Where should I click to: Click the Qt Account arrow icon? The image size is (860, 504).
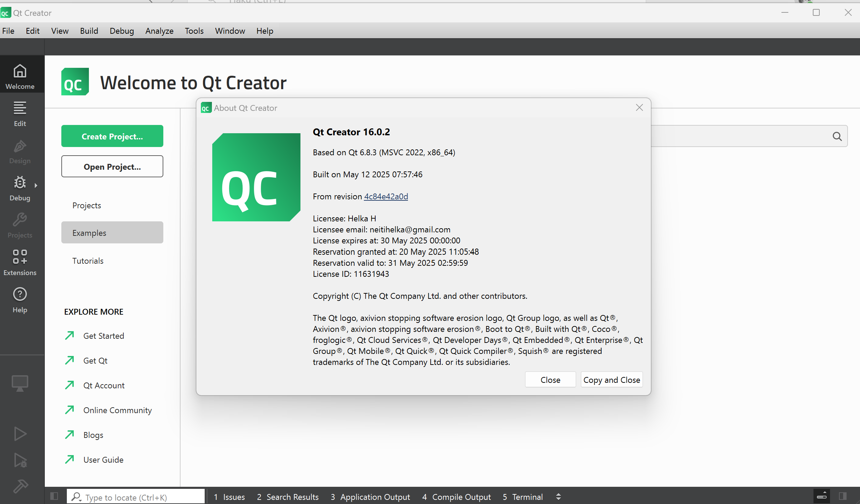tap(70, 385)
